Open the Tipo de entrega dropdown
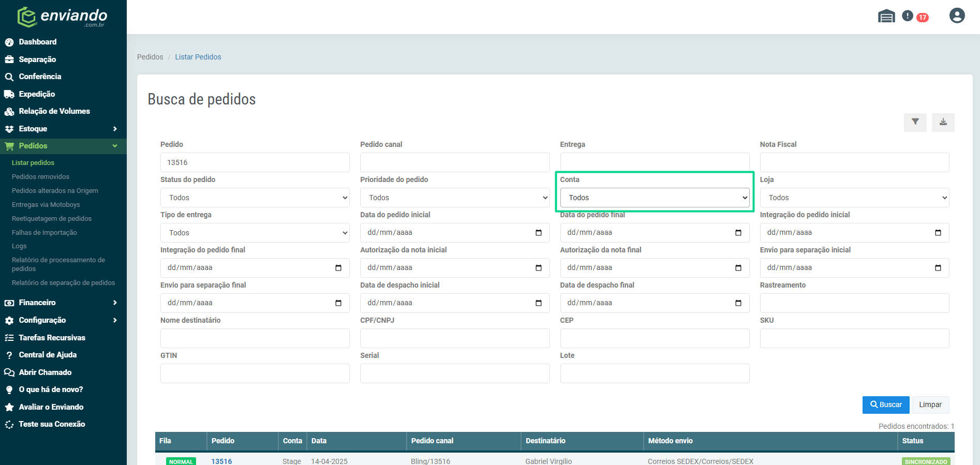 (255, 233)
